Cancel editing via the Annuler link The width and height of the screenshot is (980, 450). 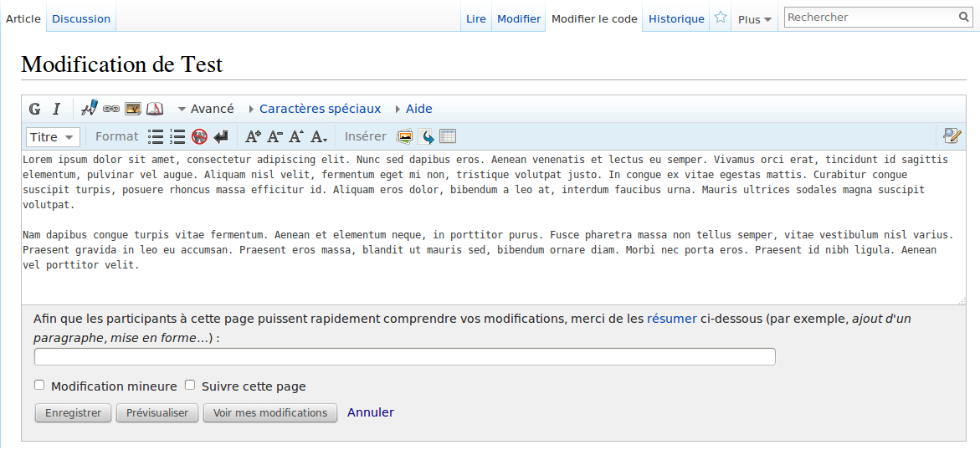371,412
